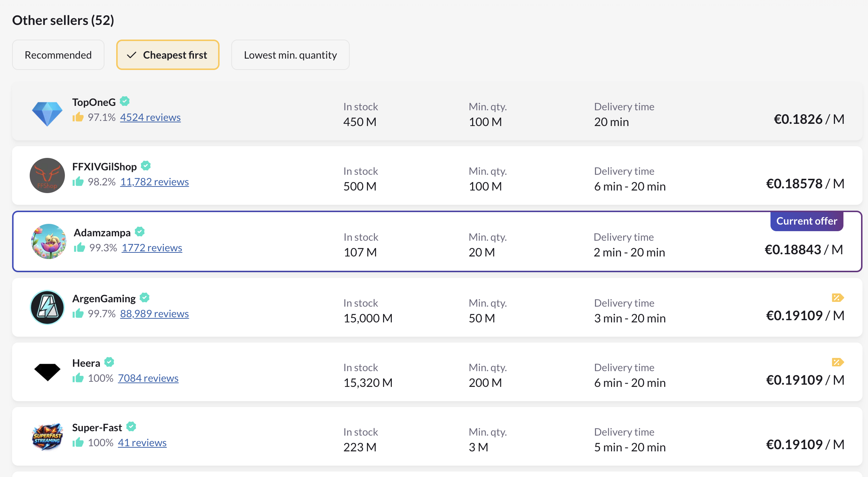Click verified badge next to TopOneG
The width and height of the screenshot is (868, 477).
125,101
